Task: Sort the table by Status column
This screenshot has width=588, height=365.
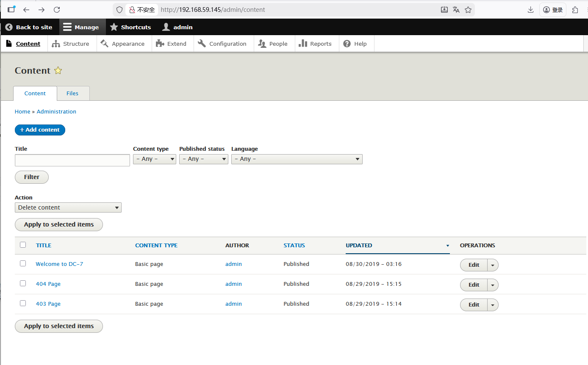Action: [294, 245]
